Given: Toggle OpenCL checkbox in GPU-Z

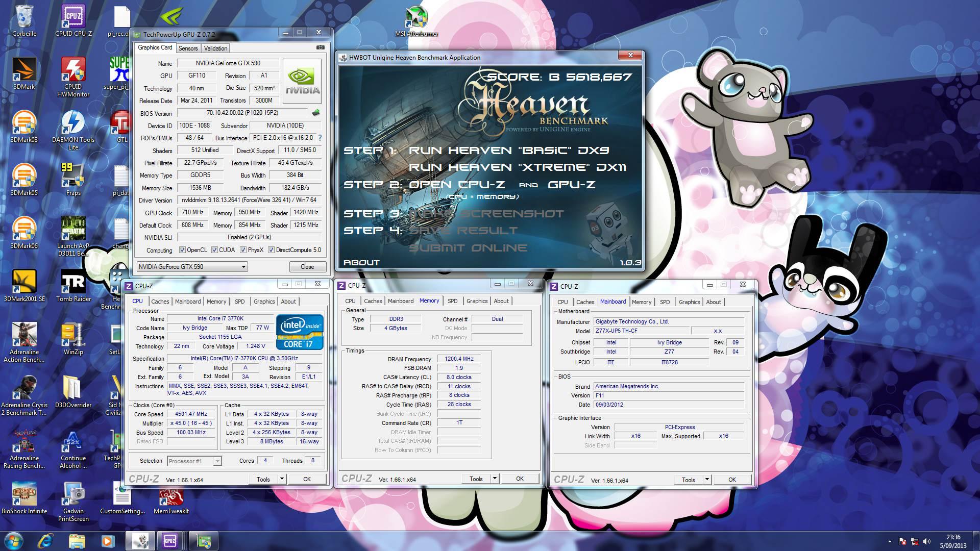Looking at the screenshot, I should pos(182,250).
